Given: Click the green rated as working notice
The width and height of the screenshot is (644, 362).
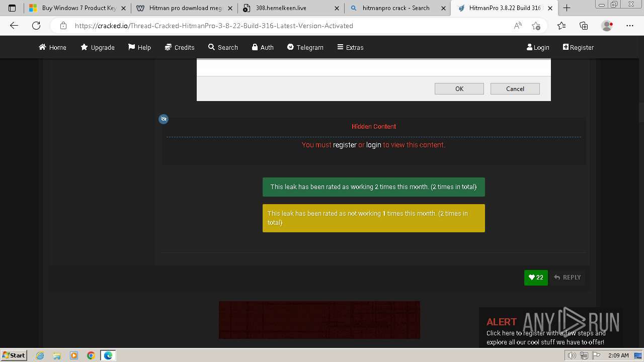Looking at the screenshot, I should (x=374, y=187).
